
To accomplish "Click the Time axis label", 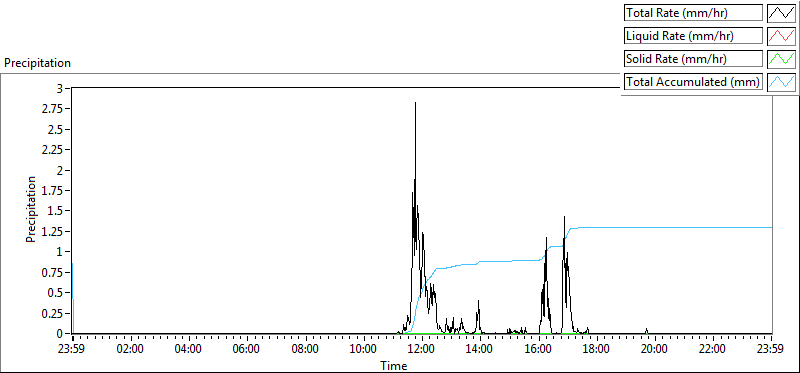I will (394, 365).
